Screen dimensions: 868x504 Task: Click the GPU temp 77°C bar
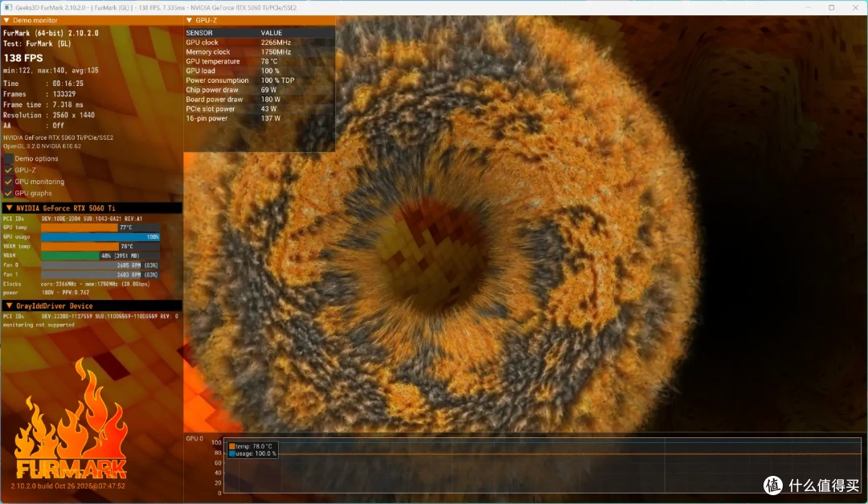click(x=100, y=227)
